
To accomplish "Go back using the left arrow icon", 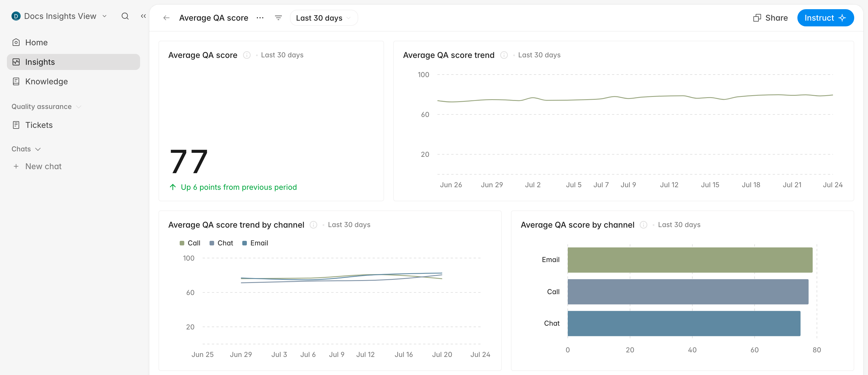I will 166,18.
